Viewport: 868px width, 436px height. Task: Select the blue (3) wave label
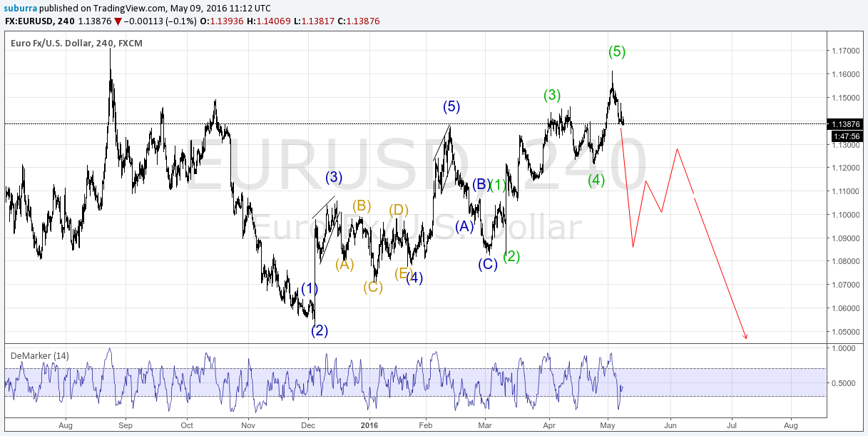(335, 177)
